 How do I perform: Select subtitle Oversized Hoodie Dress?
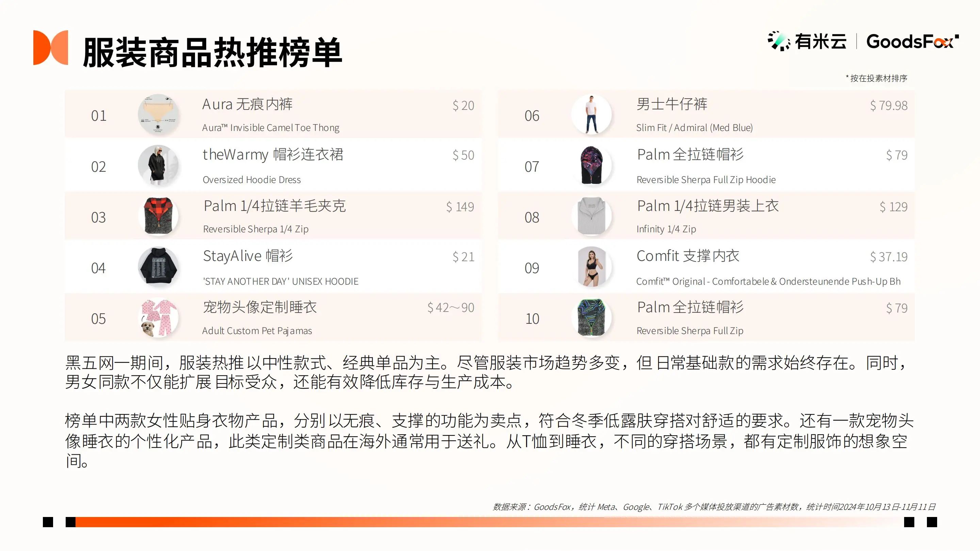click(x=252, y=180)
